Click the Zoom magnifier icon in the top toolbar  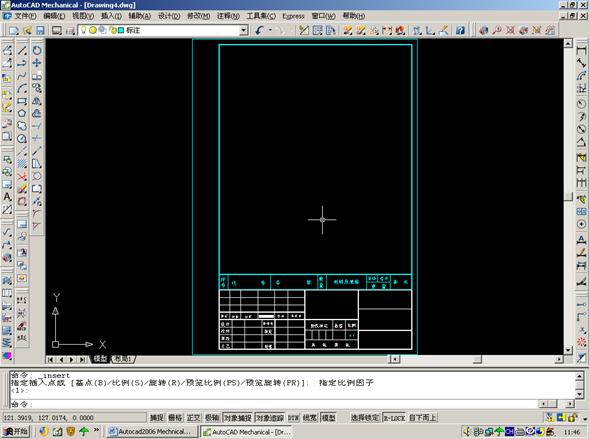pyautogui.click(x=497, y=30)
